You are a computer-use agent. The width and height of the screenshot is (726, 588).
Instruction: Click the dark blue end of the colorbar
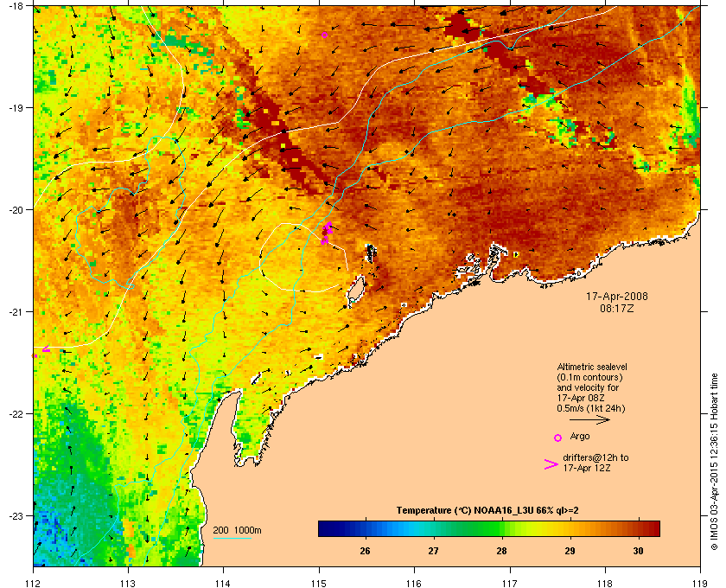pos(327,528)
